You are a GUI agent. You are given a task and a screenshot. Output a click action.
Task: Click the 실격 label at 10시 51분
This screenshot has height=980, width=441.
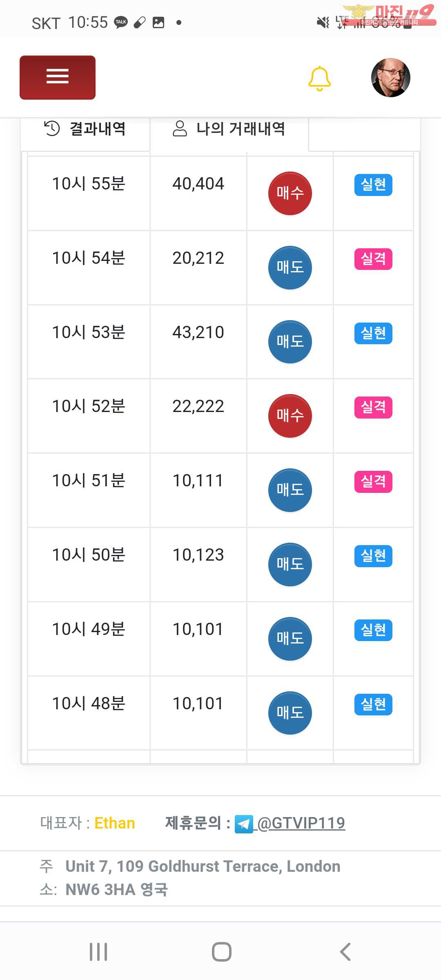(x=373, y=482)
